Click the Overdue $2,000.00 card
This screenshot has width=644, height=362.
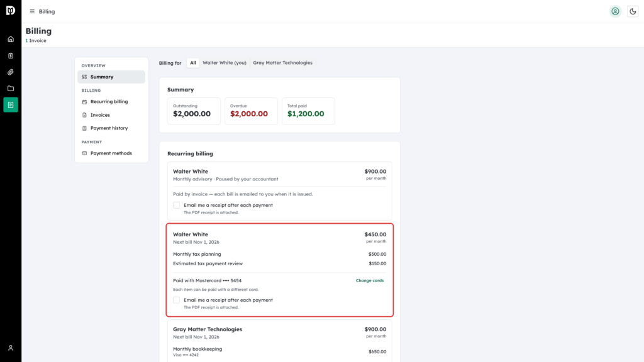point(251,111)
